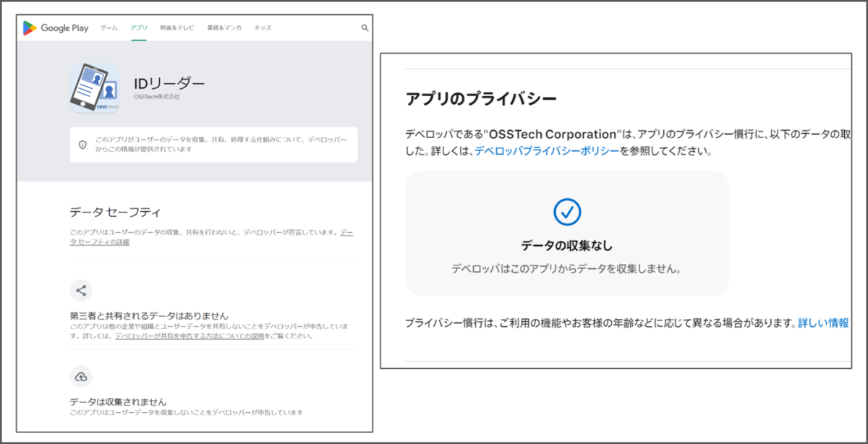Click the shield info icon in the data notice
This screenshot has height=444, width=868.
pos(82,145)
